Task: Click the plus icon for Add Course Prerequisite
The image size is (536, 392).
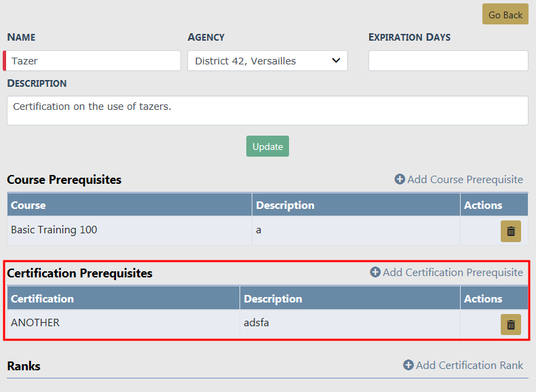Action: pyautogui.click(x=400, y=180)
